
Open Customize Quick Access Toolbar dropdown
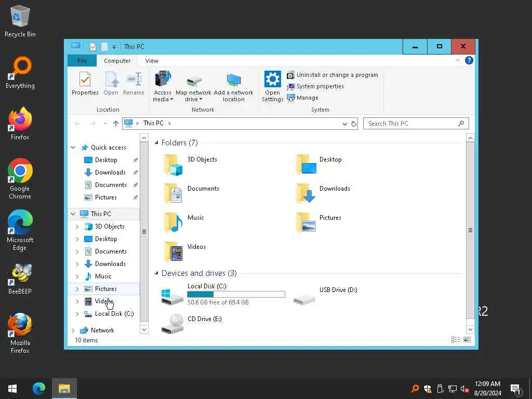click(114, 47)
